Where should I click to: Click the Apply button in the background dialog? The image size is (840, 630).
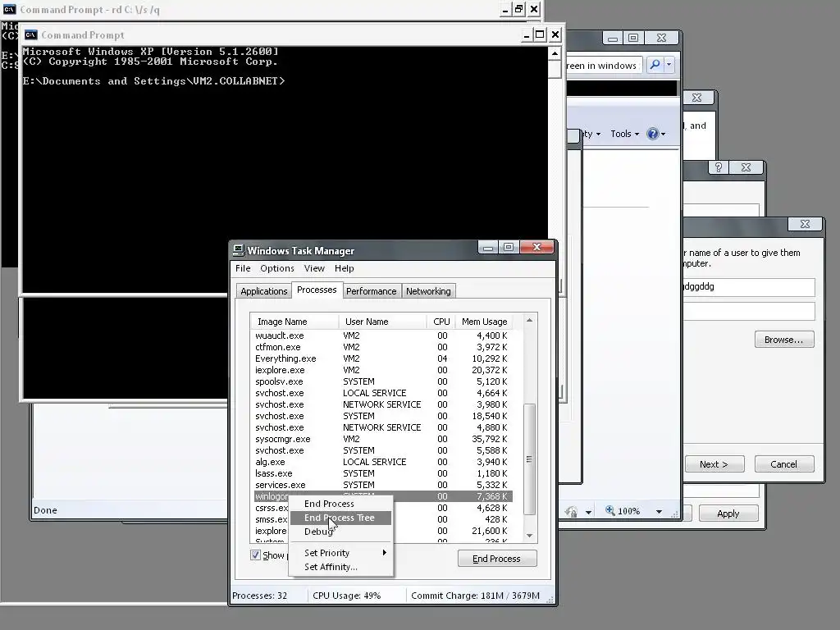(728, 514)
